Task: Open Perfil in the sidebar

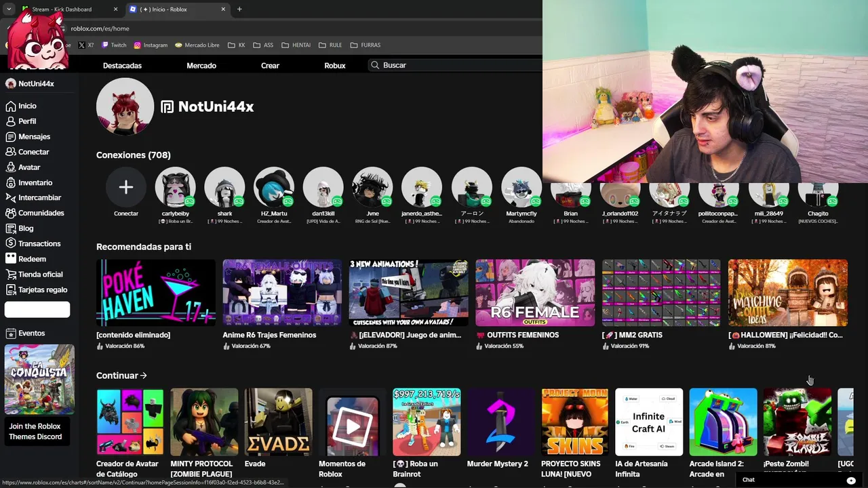Action: (21, 121)
